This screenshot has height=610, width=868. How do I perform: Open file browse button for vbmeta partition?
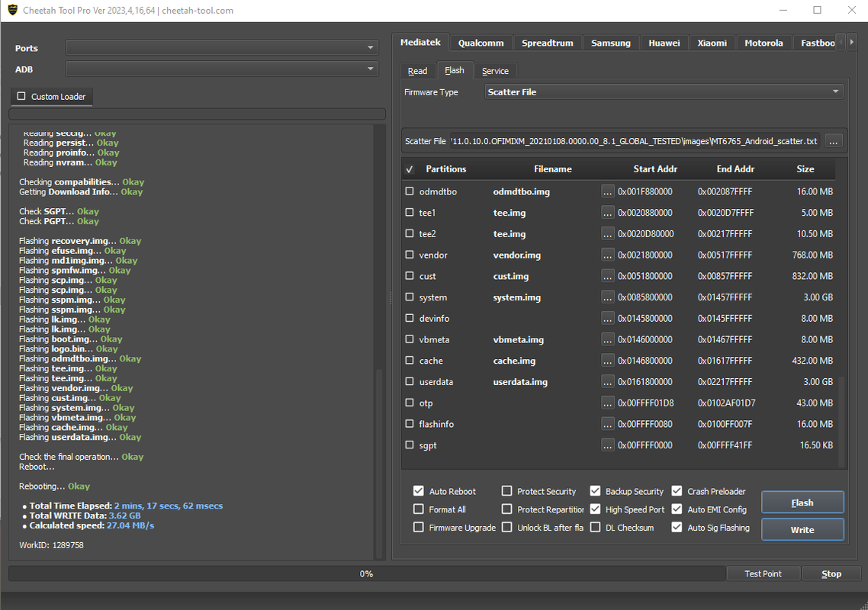click(x=607, y=339)
